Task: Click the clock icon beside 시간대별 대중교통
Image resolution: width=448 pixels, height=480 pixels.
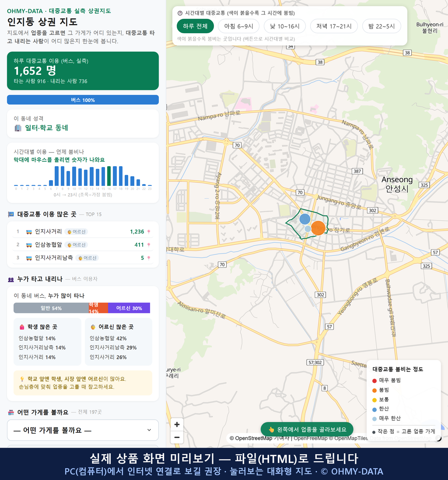Action: [x=180, y=13]
